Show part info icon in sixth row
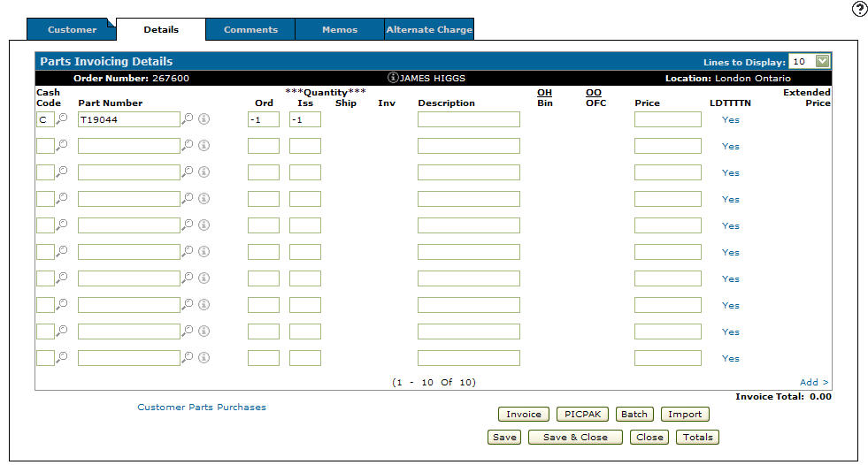The image size is (868, 465). coord(204,252)
